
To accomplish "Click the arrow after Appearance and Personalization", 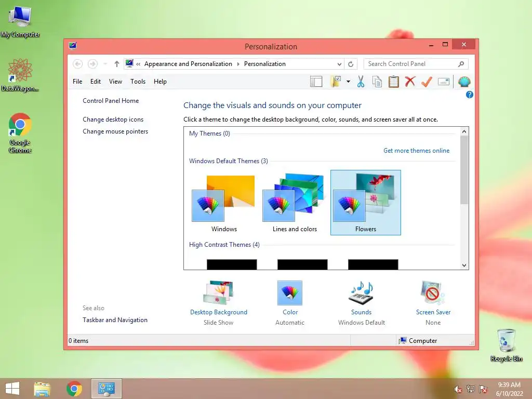I will pos(238,64).
